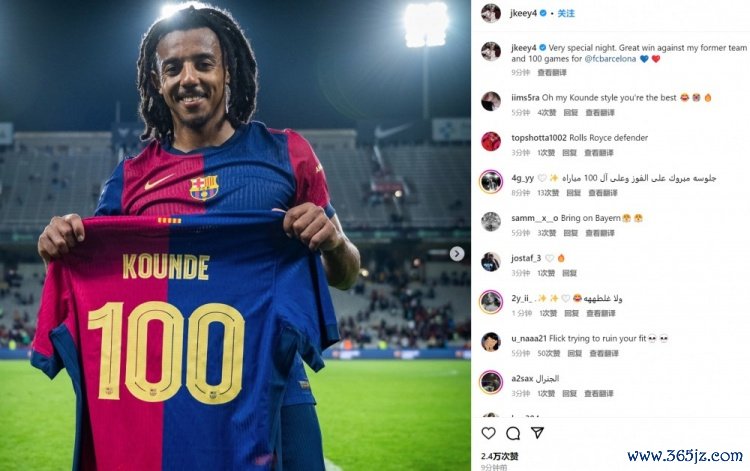The width and height of the screenshot is (750, 471).
Task: Translate the topshotta1002 Rolls Royce comment
Action: [x=598, y=153]
